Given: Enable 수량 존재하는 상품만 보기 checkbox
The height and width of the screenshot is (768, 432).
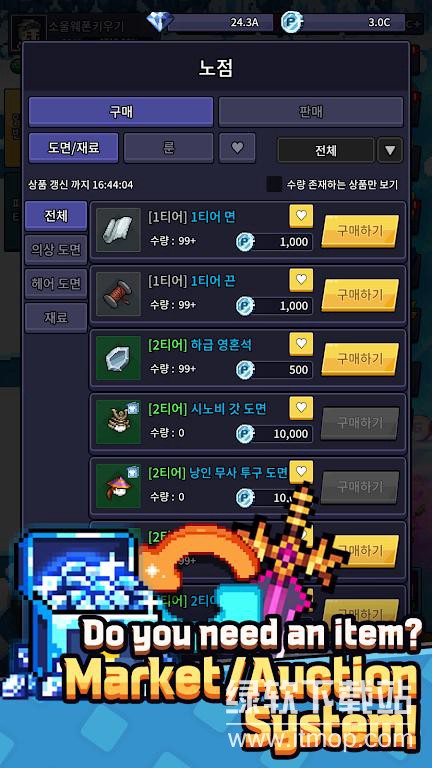Looking at the screenshot, I should point(274,184).
